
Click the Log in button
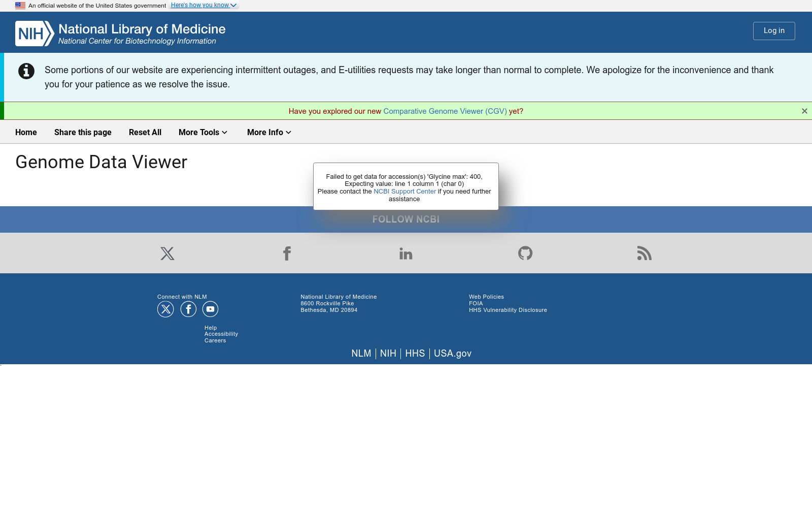tap(774, 30)
